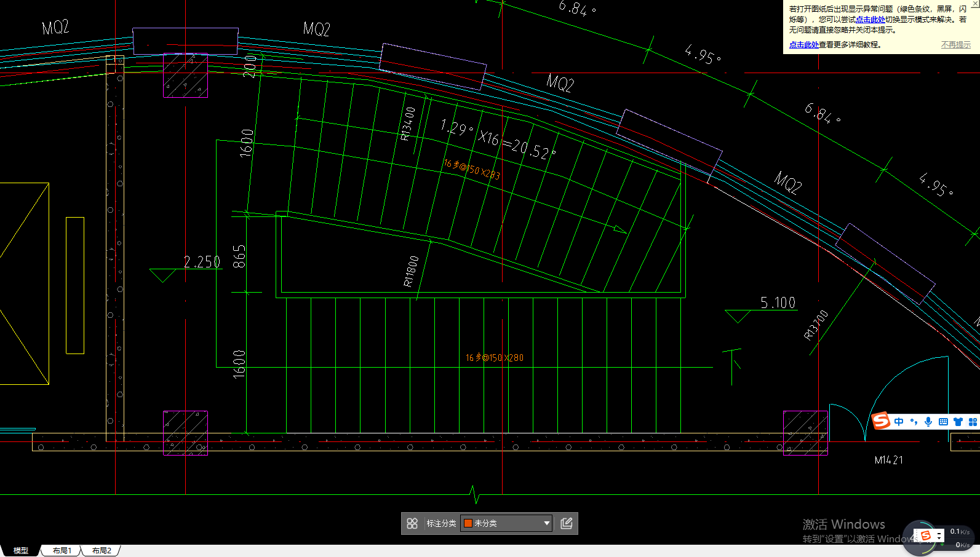Open the annotation category grid icon

412,523
